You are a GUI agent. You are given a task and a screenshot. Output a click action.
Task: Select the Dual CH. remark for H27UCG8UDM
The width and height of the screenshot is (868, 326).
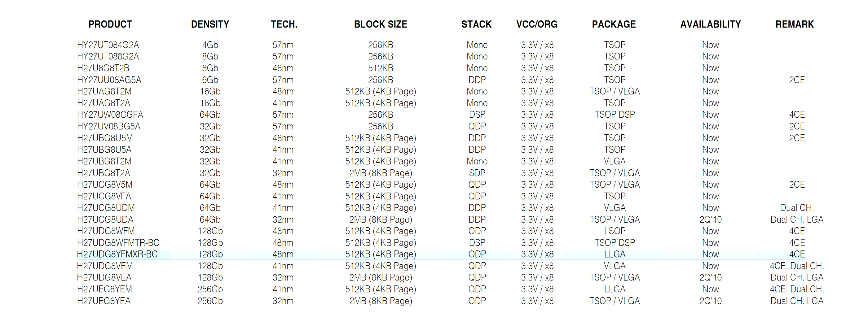pyautogui.click(x=796, y=208)
